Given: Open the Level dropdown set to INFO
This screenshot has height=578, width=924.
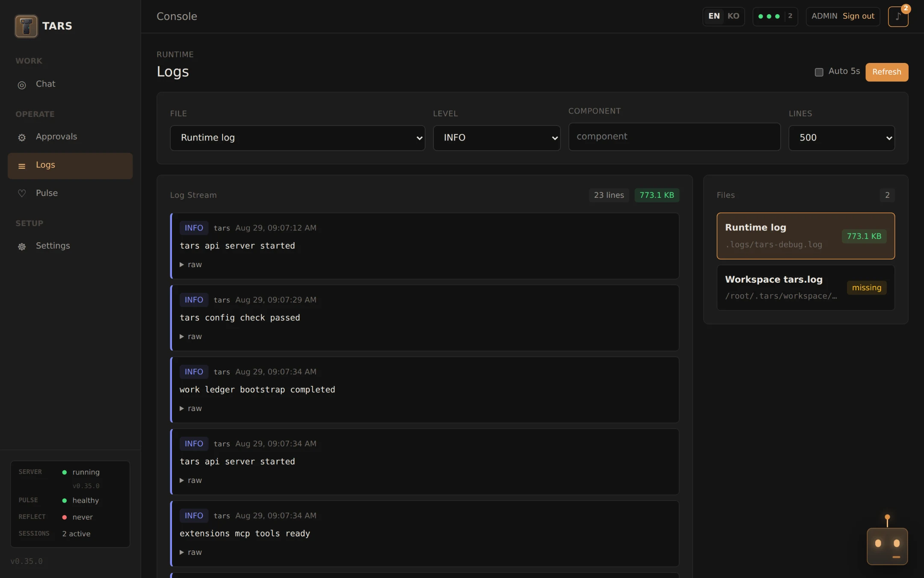Looking at the screenshot, I should point(497,138).
